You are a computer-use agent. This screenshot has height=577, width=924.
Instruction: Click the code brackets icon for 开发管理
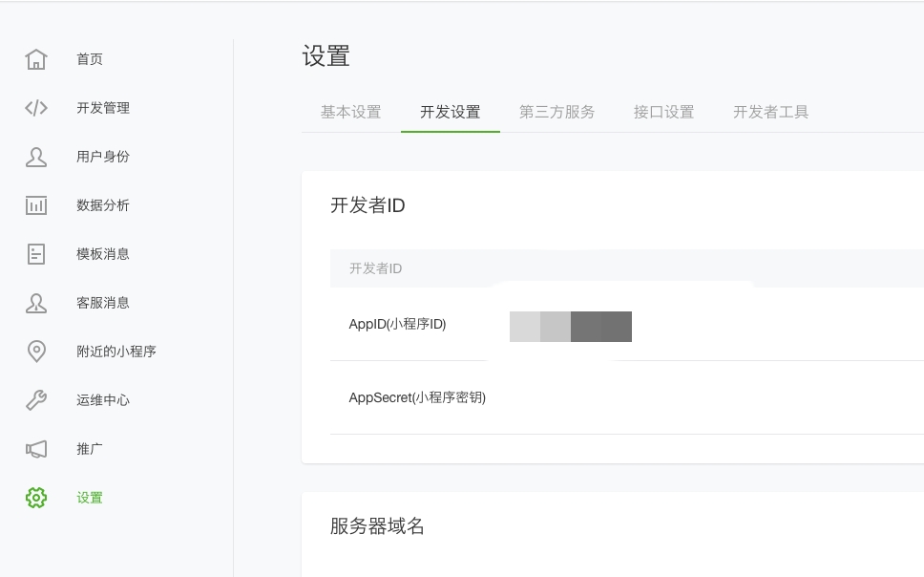(x=36, y=108)
